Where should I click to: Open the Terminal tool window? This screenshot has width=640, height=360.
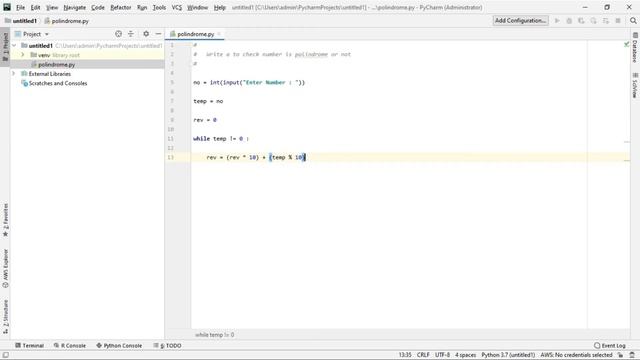[29, 345]
